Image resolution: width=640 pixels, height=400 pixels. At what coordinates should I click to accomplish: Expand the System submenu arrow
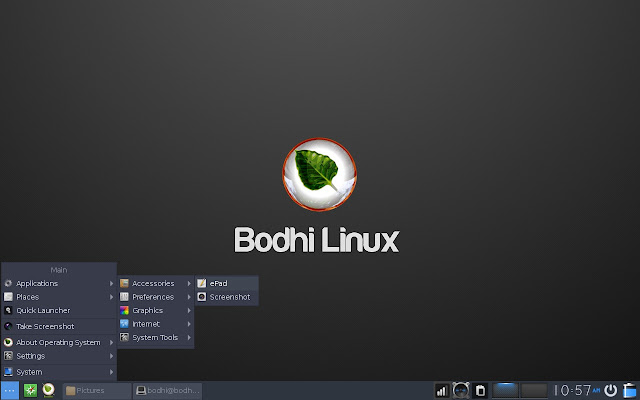(111, 372)
